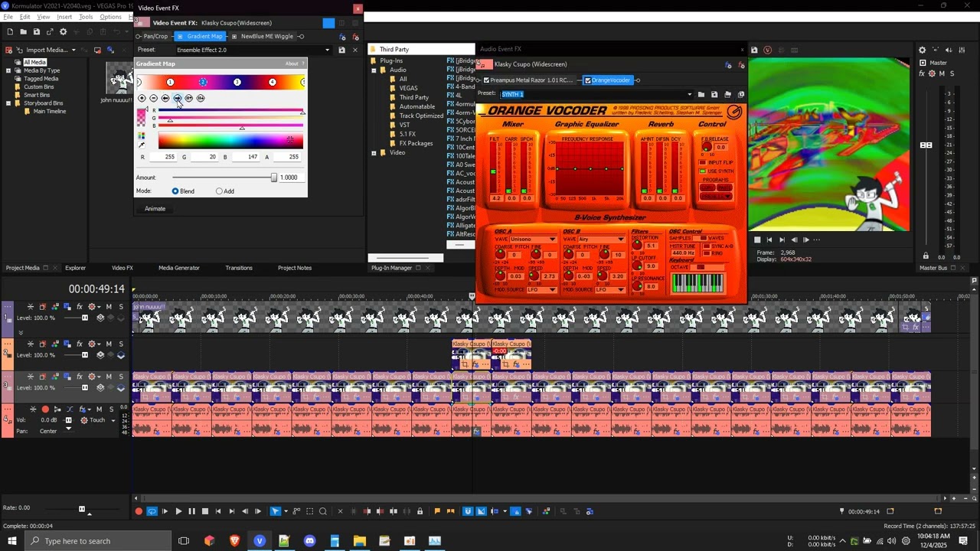
Task: Uncheck OrangeVocoder plugin checkbox
Action: point(588,80)
